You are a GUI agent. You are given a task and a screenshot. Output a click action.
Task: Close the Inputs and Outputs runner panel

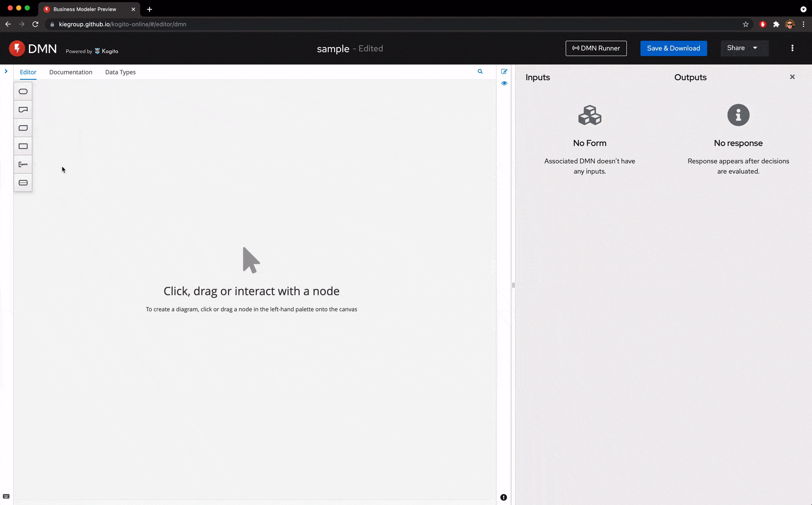coord(792,77)
